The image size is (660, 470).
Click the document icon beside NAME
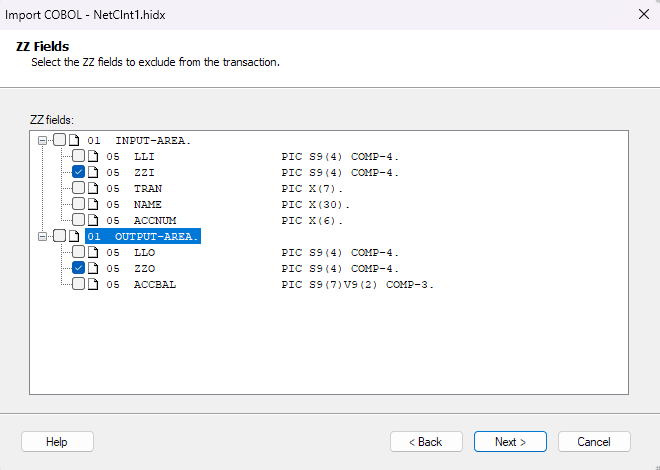coord(93,204)
